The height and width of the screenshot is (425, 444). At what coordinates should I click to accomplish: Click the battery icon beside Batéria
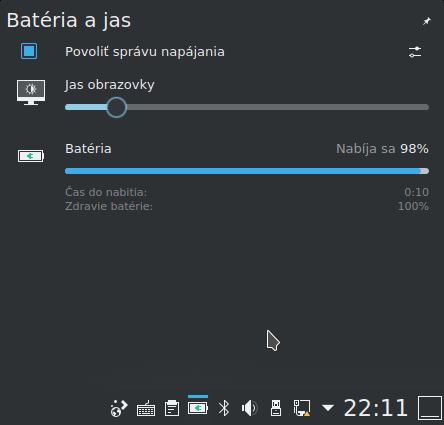click(x=31, y=156)
